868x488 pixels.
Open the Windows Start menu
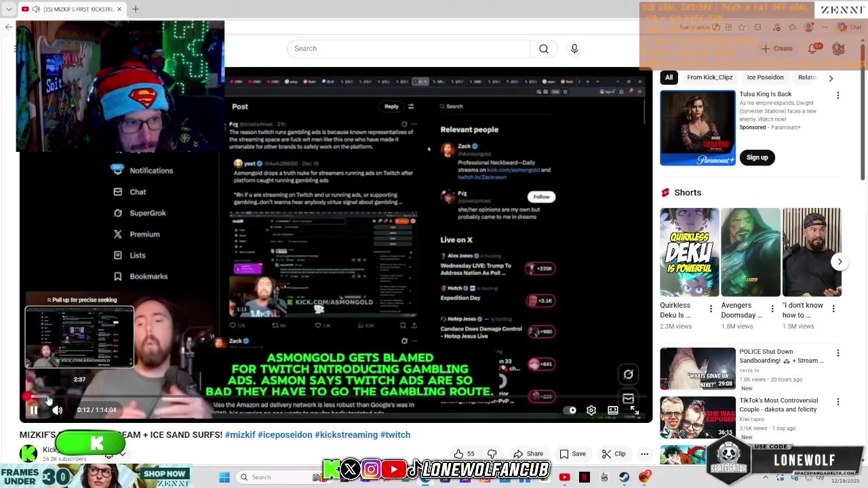coord(224,477)
